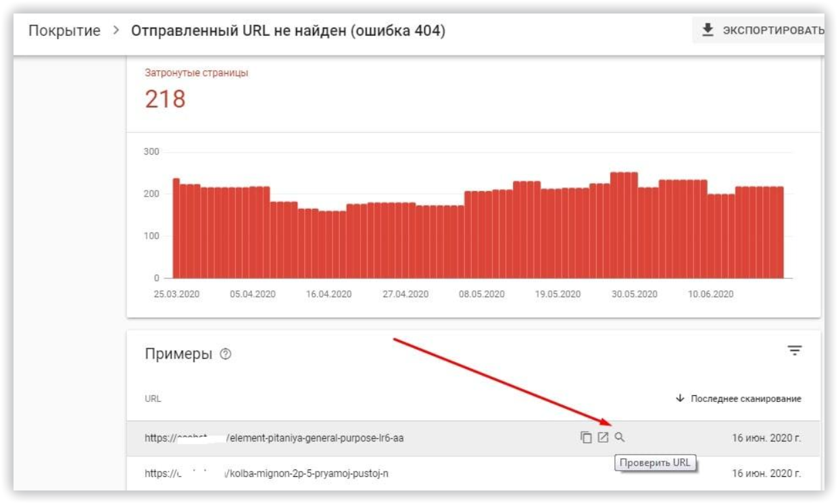This screenshot has height=504, width=838.
Task: Click chart date label 05.04.2020
Action: tap(253, 295)
